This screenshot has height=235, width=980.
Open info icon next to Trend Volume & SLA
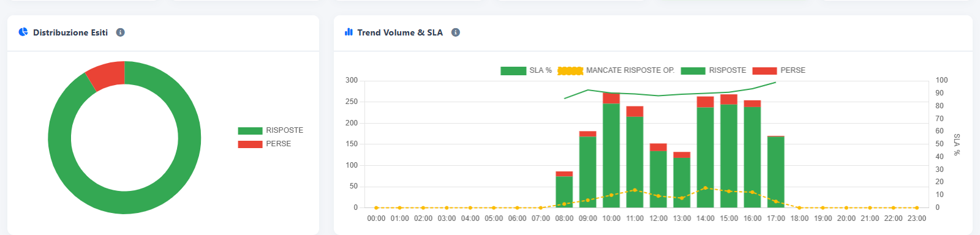(x=456, y=32)
